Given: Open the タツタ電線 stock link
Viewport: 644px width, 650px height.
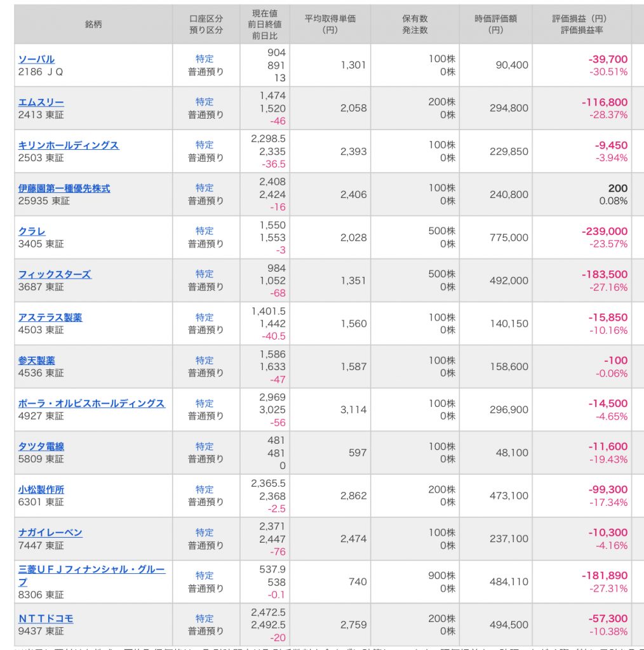Looking at the screenshot, I should tap(41, 446).
